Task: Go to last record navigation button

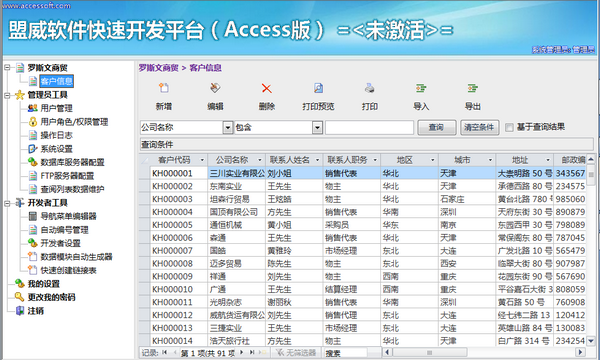Action: pyautogui.click(x=252, y=352)
